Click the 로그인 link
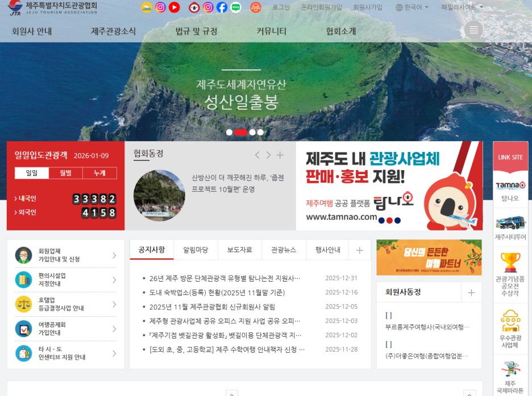The width and height of the screenshot is (532, 396). coord(280,7)
